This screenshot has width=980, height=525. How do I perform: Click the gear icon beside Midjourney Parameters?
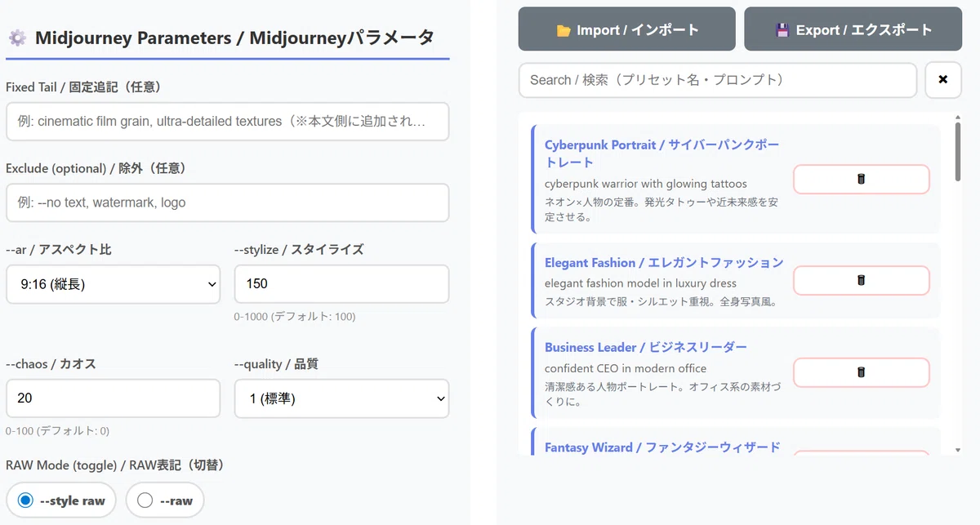click(x=16, y=38)
